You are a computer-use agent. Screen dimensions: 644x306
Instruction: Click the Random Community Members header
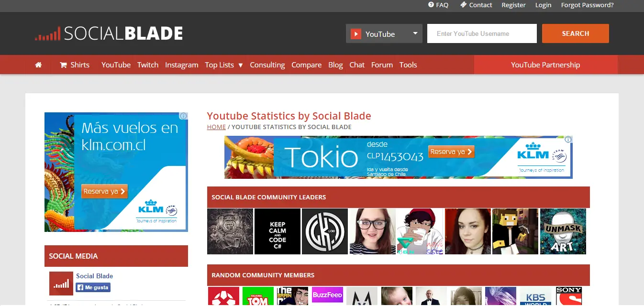coord(399,275)
